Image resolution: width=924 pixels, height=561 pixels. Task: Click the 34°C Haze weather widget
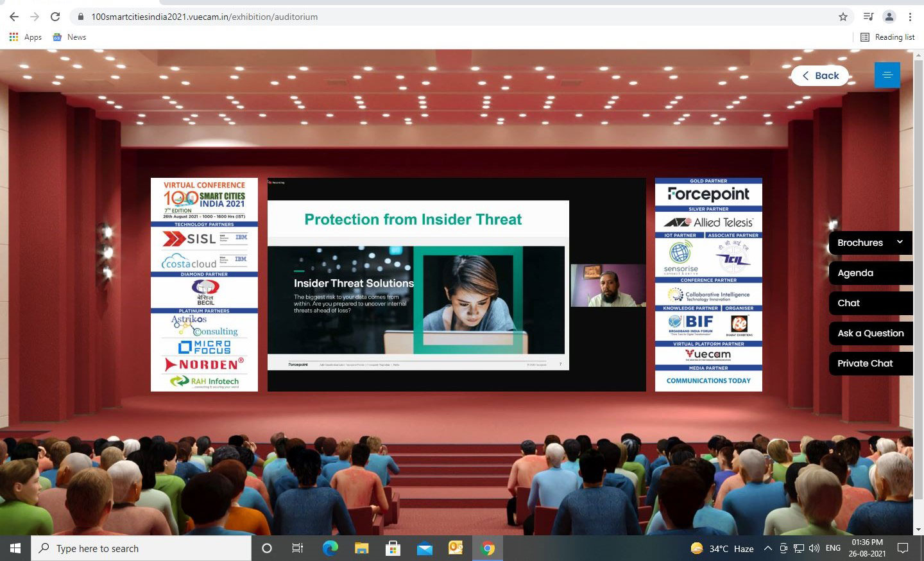point(722,548)
